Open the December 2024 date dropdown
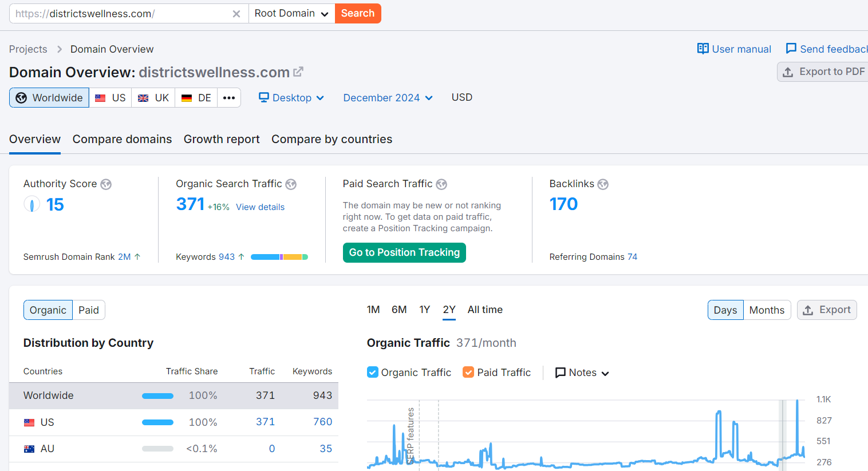The width and height of the screenshot is (868, 471). [x=388, y=98]
